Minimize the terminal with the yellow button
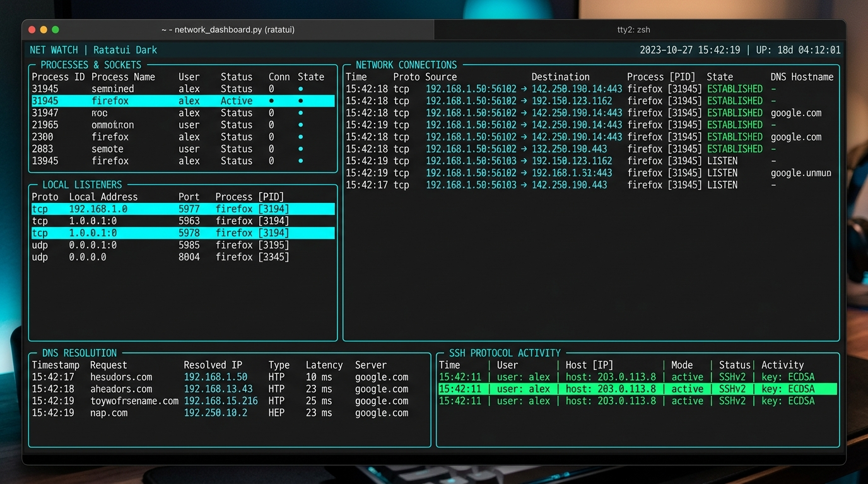 point(44,30)
